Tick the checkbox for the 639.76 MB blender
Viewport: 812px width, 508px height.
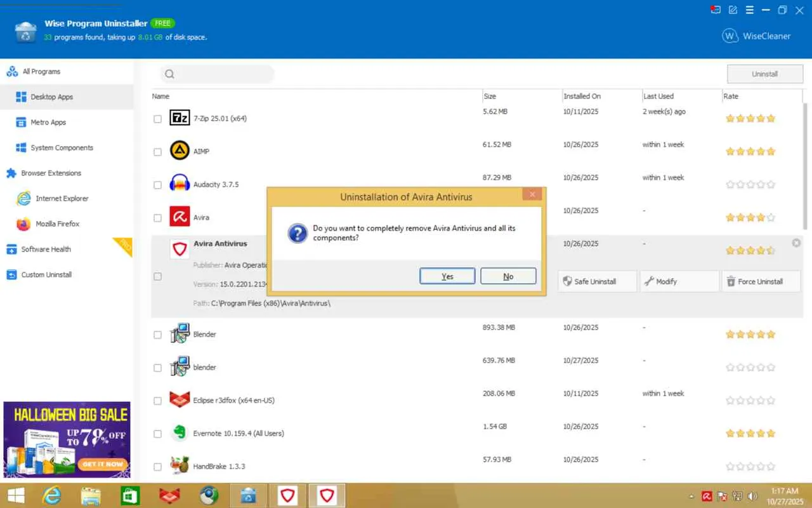(157, 368)
